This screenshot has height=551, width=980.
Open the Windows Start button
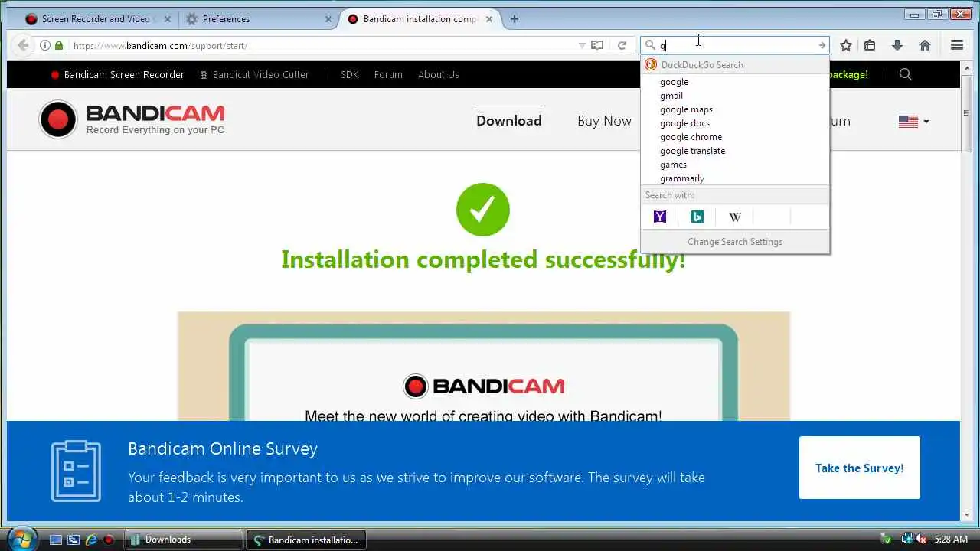(21, 539)
